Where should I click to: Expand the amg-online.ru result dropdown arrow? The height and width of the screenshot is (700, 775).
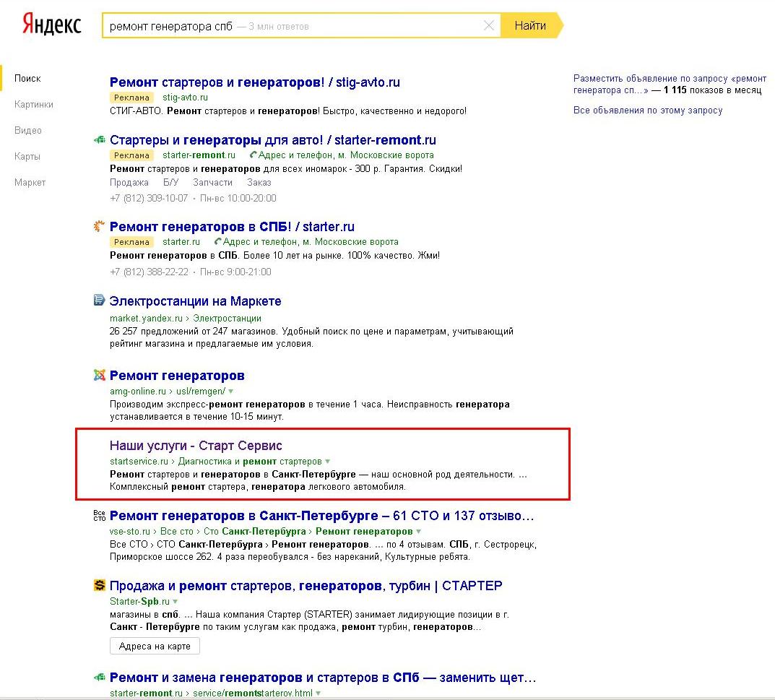tap(231, 391)
